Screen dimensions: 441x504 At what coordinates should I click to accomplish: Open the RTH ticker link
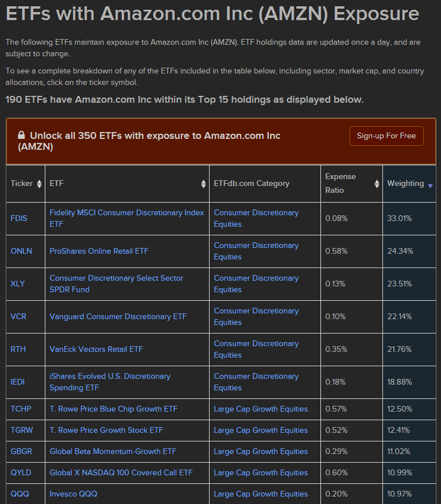point(18,350)
